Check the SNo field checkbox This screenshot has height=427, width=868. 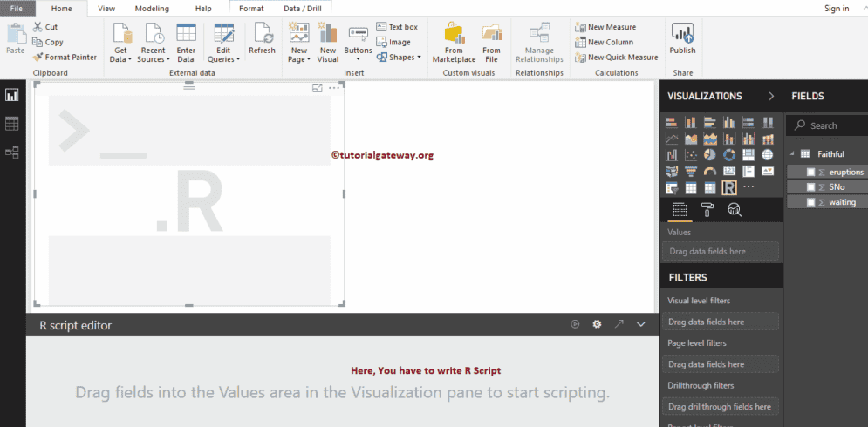[x=810, y=187]
